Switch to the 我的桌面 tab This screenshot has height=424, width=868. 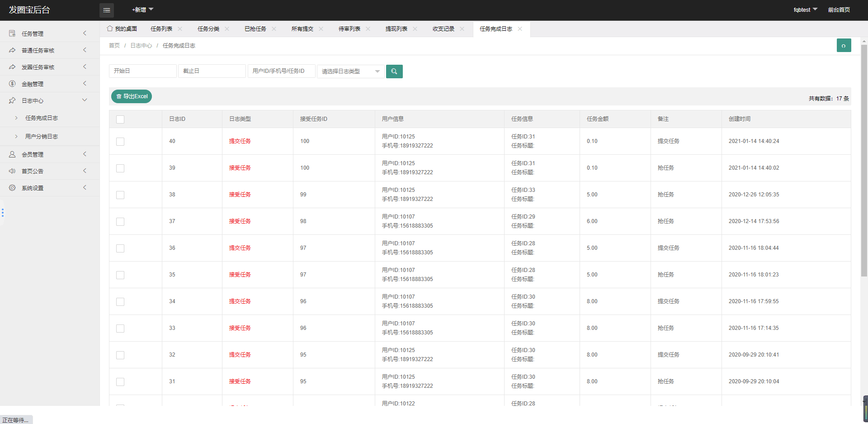(x=122, y=29)
